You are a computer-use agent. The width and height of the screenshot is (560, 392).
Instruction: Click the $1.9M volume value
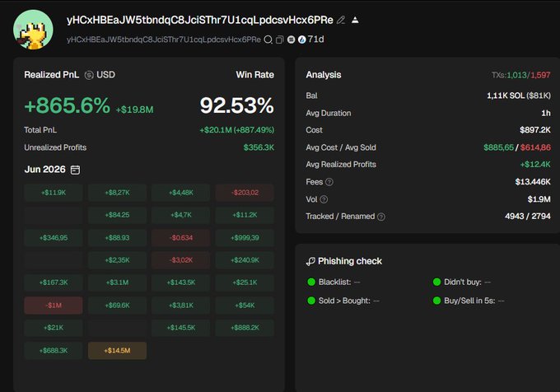pos(539,199)
